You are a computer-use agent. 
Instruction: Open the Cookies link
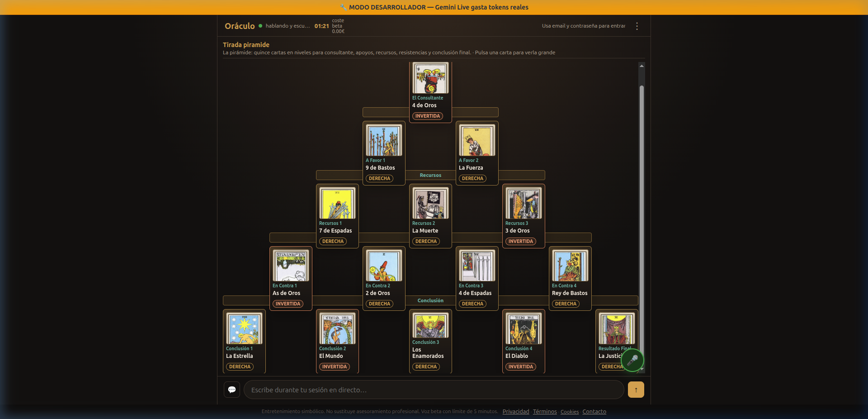(x=570, y=412)
